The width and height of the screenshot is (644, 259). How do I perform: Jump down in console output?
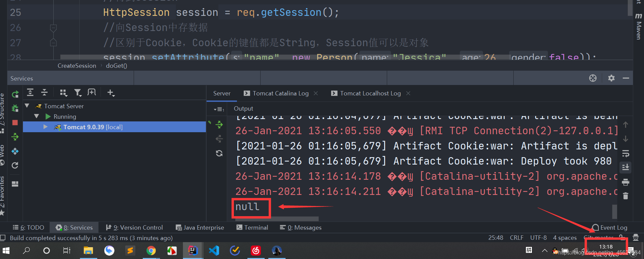click(x=625, y=139)
